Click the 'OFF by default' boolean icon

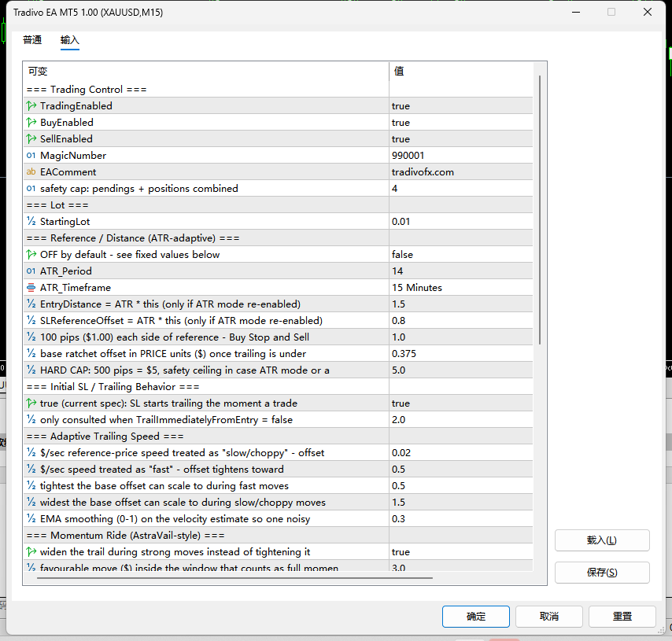click(x=31, y=254)
